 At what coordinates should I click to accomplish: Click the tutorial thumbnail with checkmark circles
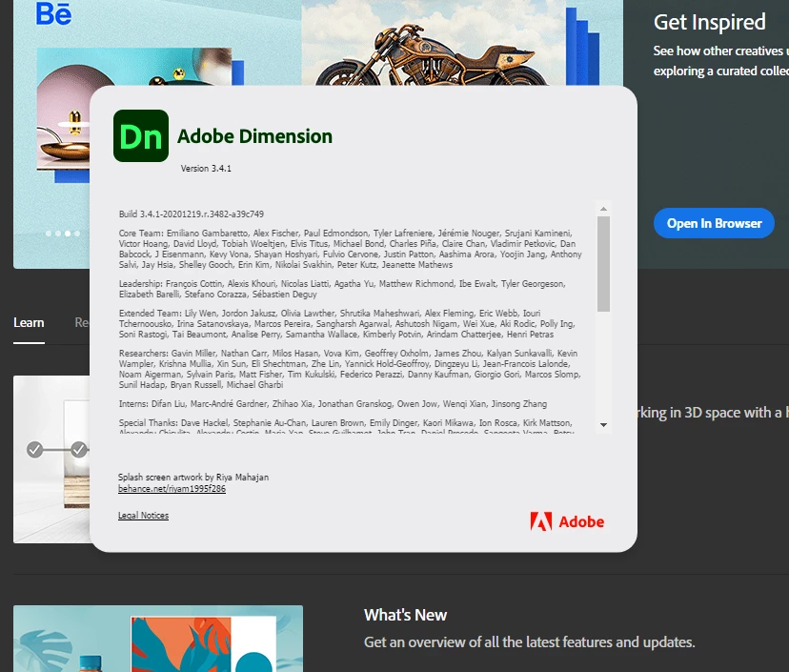[51, 459]
